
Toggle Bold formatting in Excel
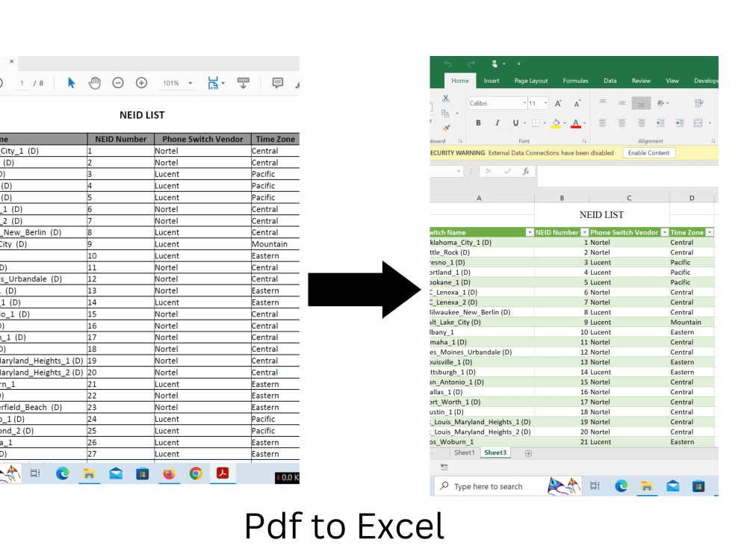pyautogui.click(x=478, y=123)
